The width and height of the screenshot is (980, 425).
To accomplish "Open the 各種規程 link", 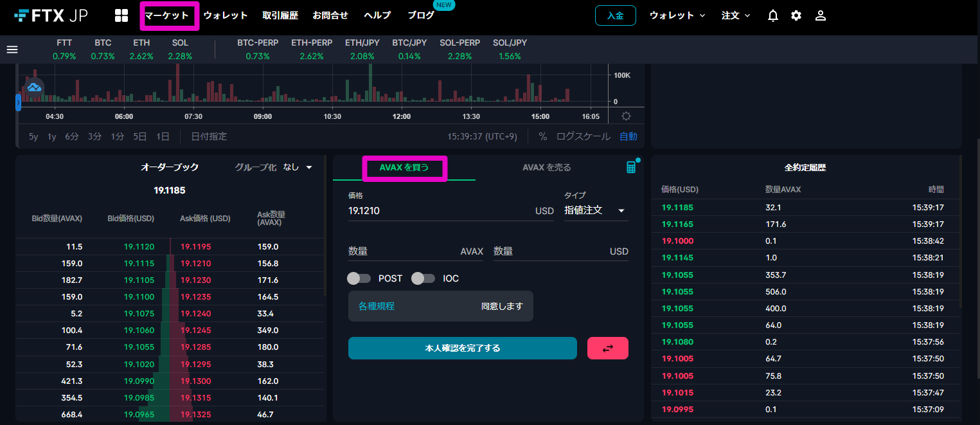I will (377, 306).
